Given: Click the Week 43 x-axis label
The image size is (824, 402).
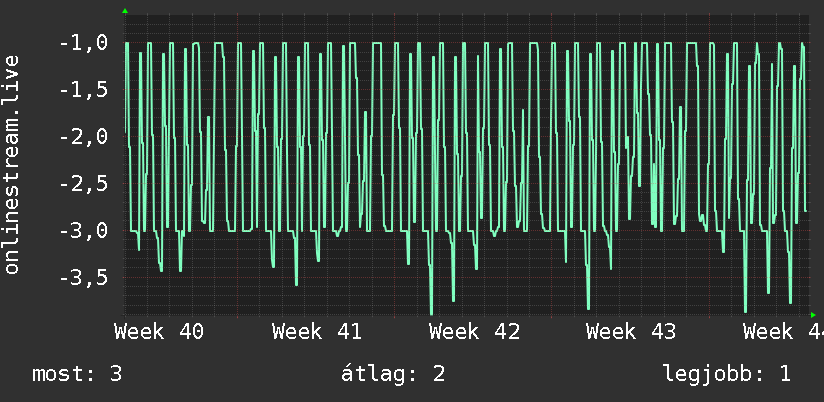Looking at the screenshot, I should (631, 332).
